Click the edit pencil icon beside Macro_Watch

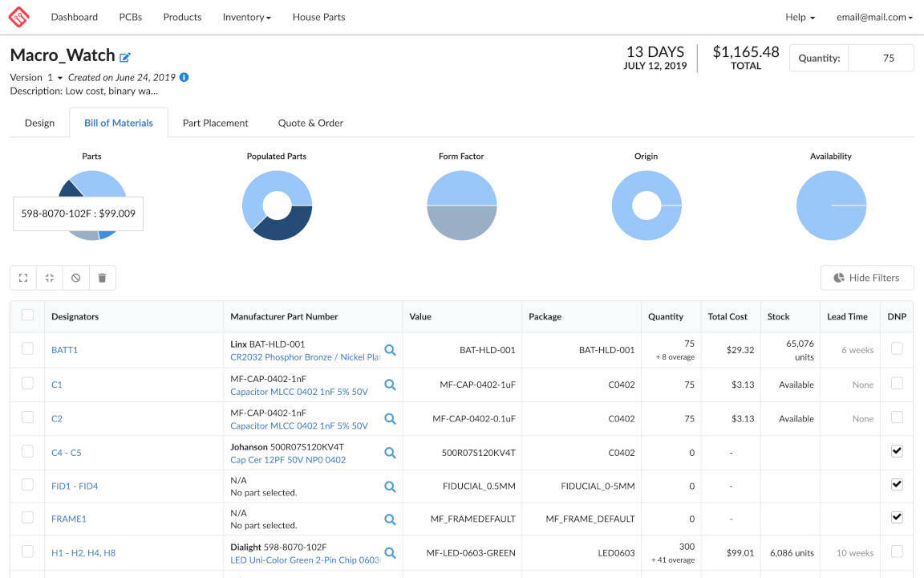(x=125, y=57)
